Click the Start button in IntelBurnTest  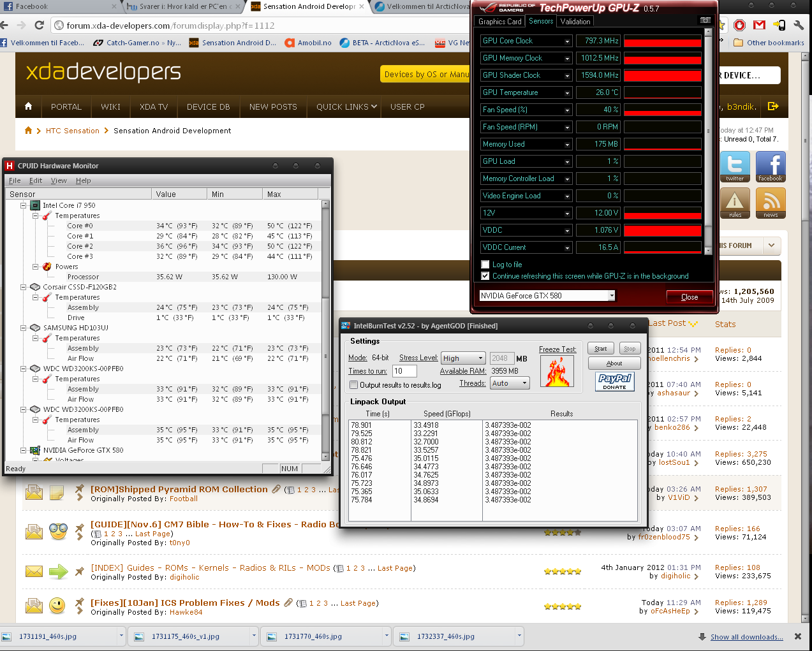pos(601,349)
